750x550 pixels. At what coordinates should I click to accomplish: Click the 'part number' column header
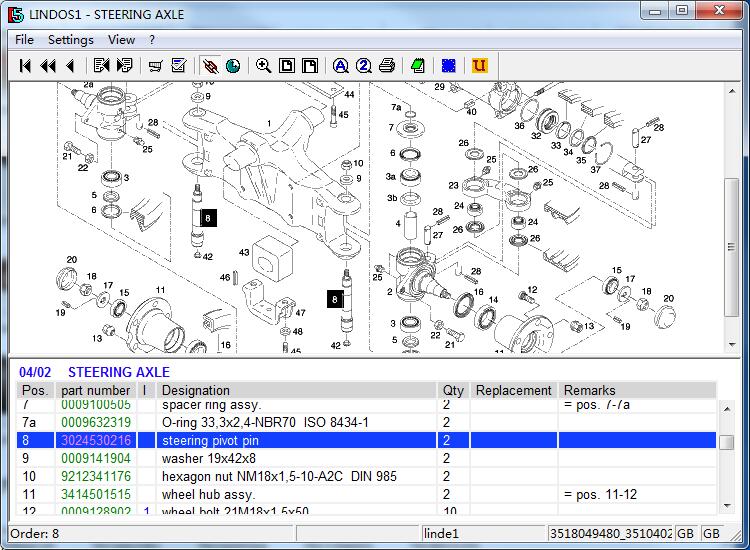click(x=96, y=390)
